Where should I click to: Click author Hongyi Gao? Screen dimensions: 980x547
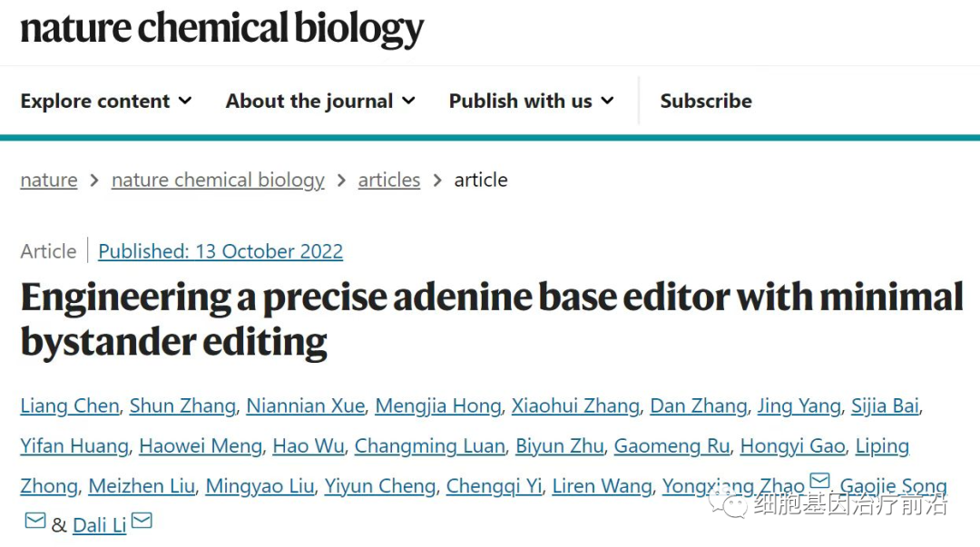pos(792,445)
